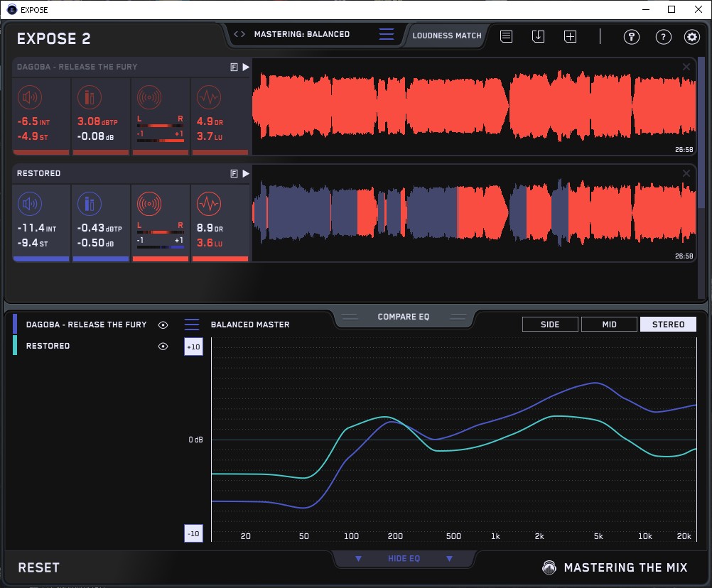Image resolution: width=712 pixels, height=588 pixels.
Task: Click the Restored teal color swatch
Action: point(15,345)
